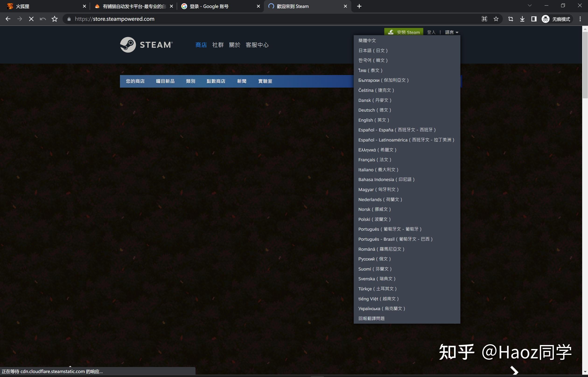Image resolution: width=588 pixels, height=377 pixels.
Task: Choose 簡體中文 language option
Action: (x=367, y=40)
